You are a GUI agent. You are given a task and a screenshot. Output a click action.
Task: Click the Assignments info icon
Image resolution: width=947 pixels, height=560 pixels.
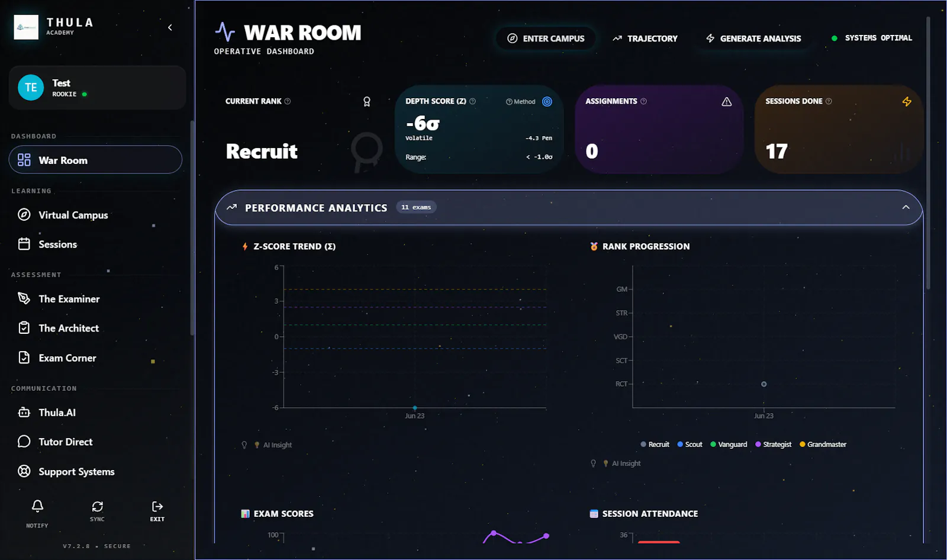click(x=643, y=101)
